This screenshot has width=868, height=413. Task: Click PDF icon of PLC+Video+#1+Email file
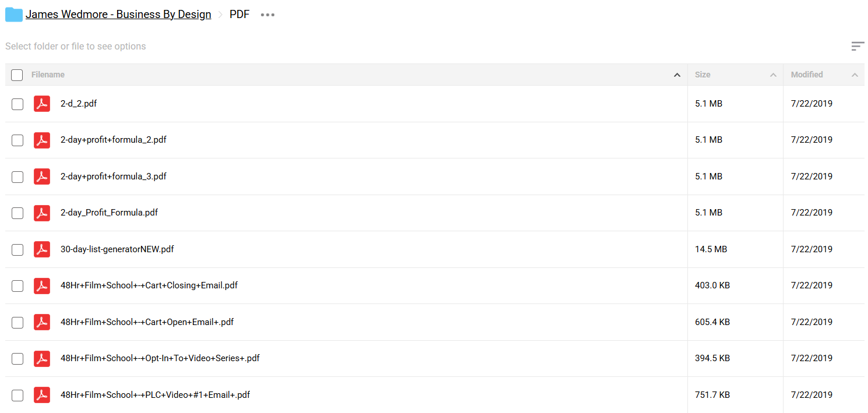tap(42, 395)
